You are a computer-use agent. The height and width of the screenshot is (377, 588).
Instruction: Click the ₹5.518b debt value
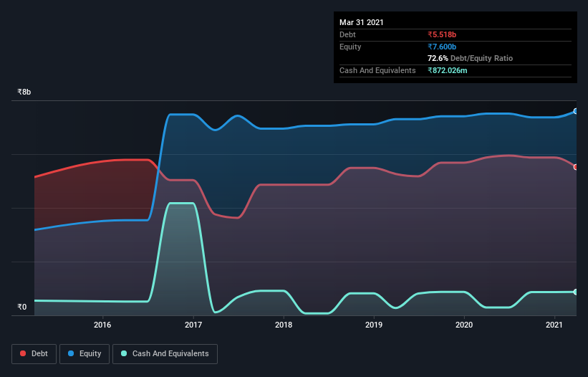tap(442, 34)
